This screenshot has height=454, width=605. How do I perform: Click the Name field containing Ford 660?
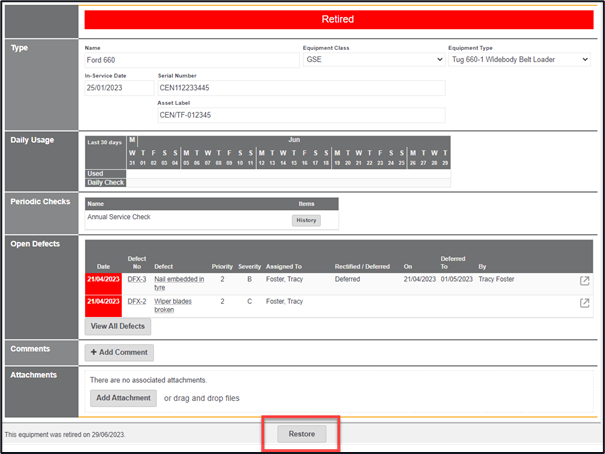point(191,60)
